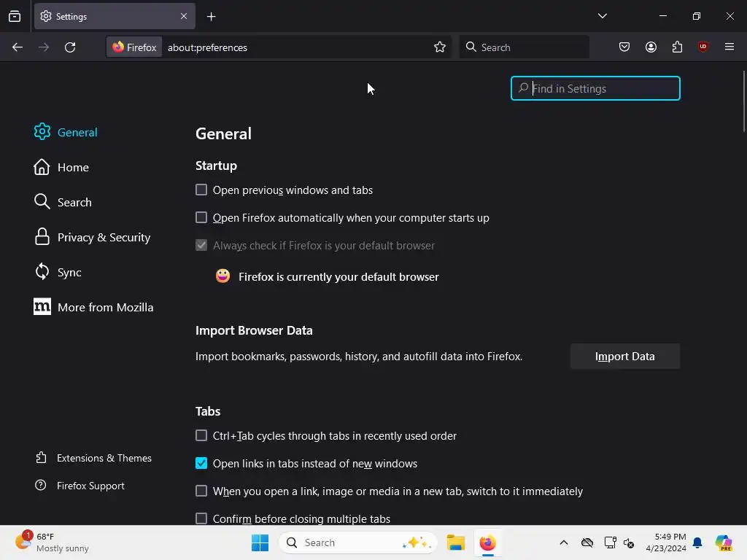747x560 pixels.
Task: Focus the Find in Settings field
Action: click(x=595, y=88)
